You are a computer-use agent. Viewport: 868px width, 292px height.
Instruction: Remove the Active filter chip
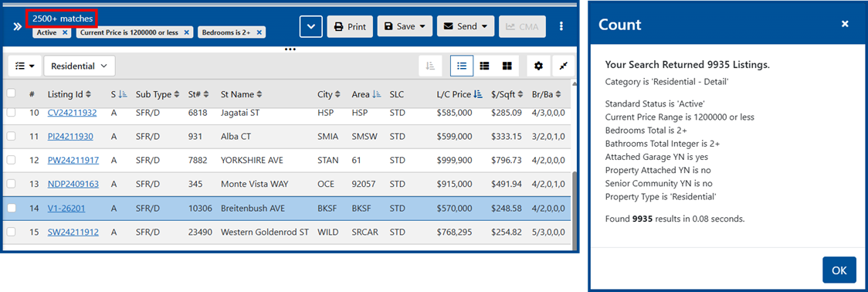(x=65, y=32)
